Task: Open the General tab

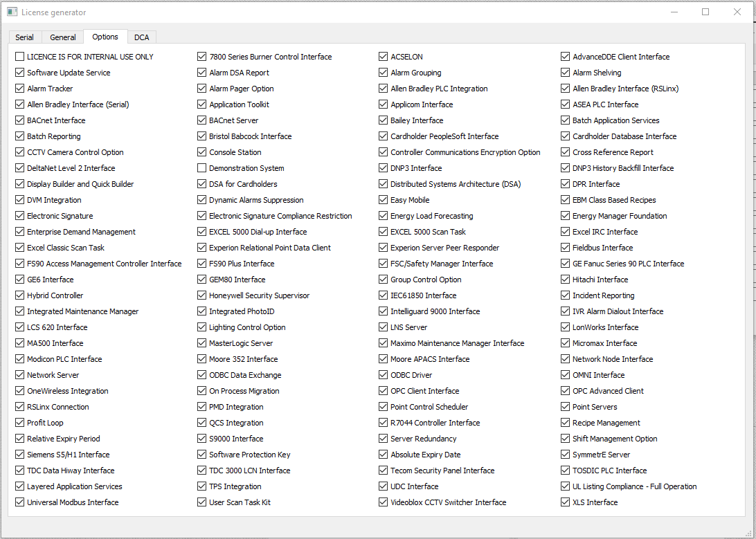Action: coord(63,37)
